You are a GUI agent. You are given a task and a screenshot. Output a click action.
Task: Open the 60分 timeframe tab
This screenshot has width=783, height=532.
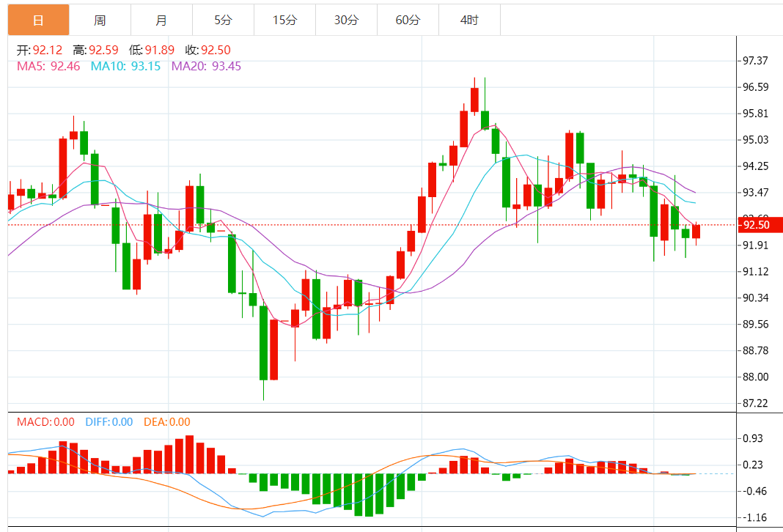408,20
